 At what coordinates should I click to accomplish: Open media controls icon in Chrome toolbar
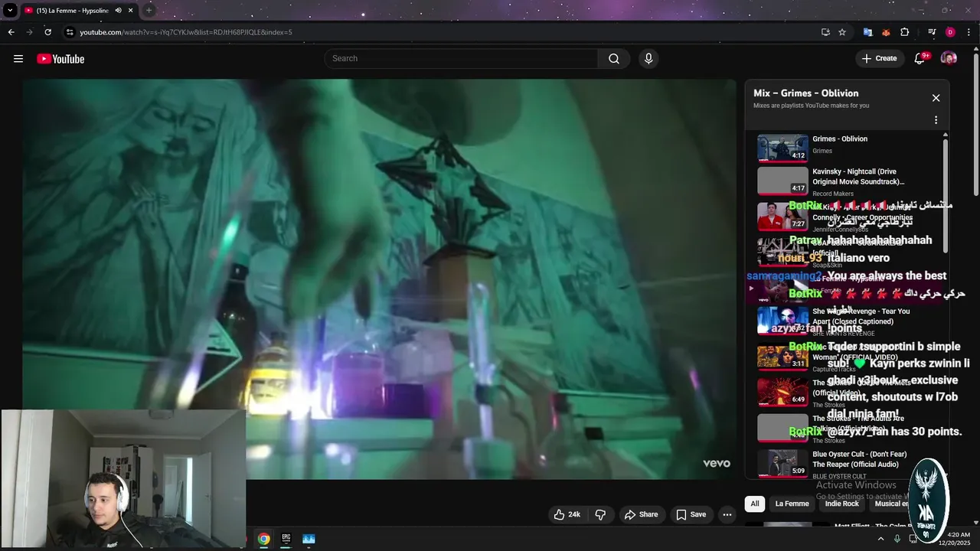[x=932, y=32]
